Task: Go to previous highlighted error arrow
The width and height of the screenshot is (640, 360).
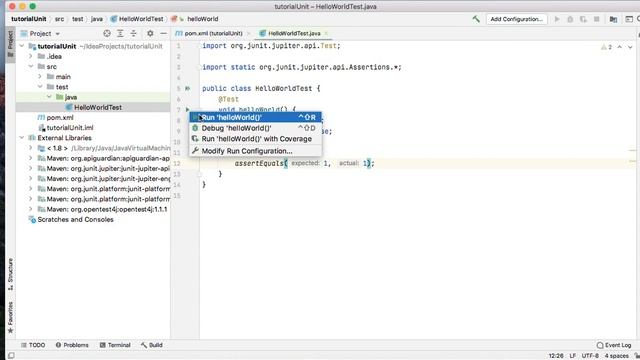Action: point(620,47)
